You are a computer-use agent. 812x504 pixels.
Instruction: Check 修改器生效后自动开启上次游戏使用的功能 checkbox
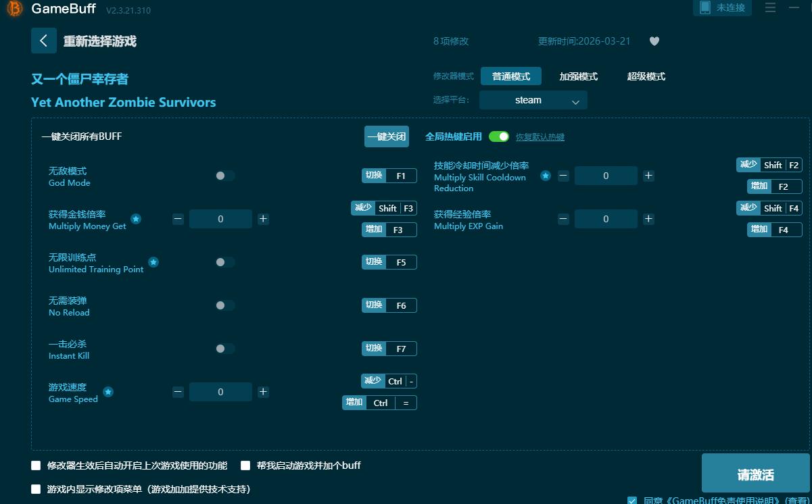(36, 465)
